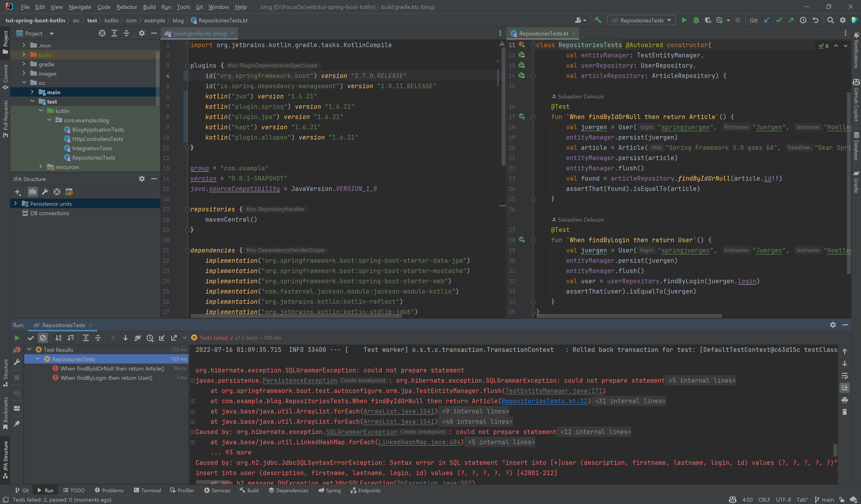Open Search Everywhere magnifier

[x=831, y=21]
